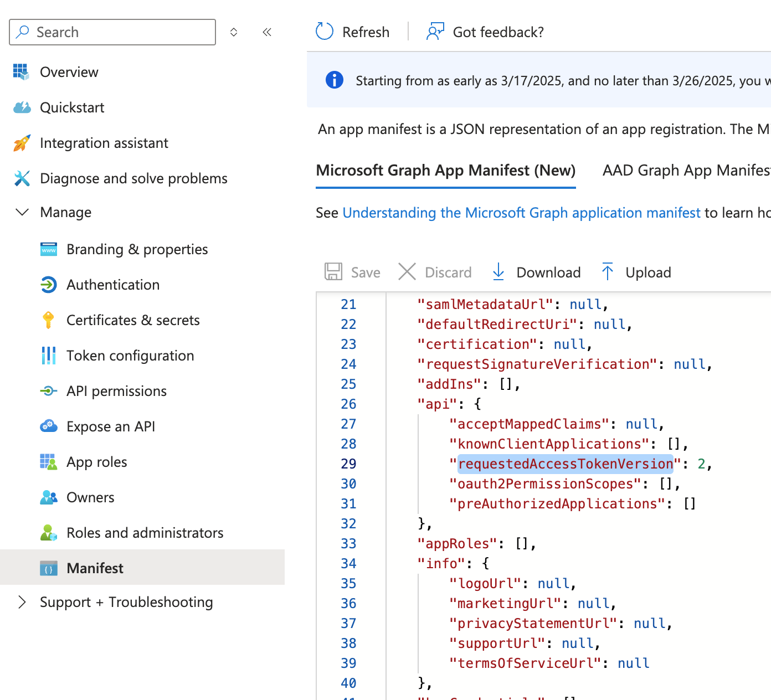This screenshot has height=700, width=771.
Task: Click the highlighted requestedAccessTokenVersion key
Action: 566,464
